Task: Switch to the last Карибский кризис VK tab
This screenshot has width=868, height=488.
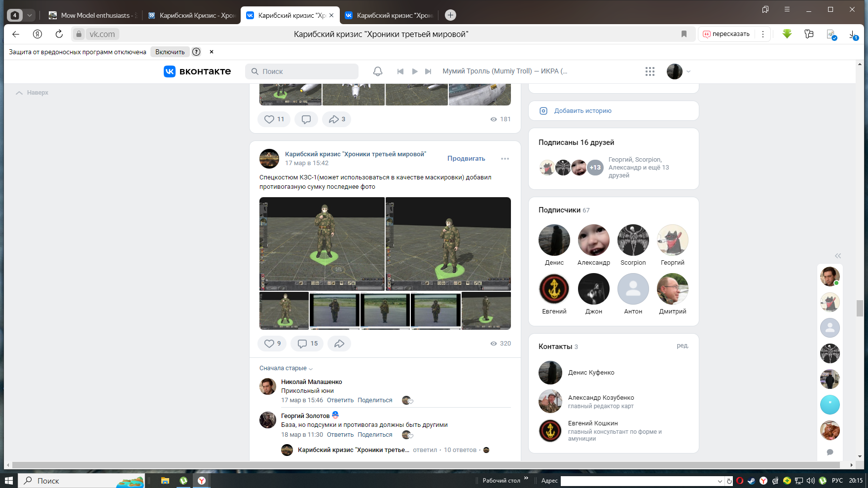Action: 389,15
